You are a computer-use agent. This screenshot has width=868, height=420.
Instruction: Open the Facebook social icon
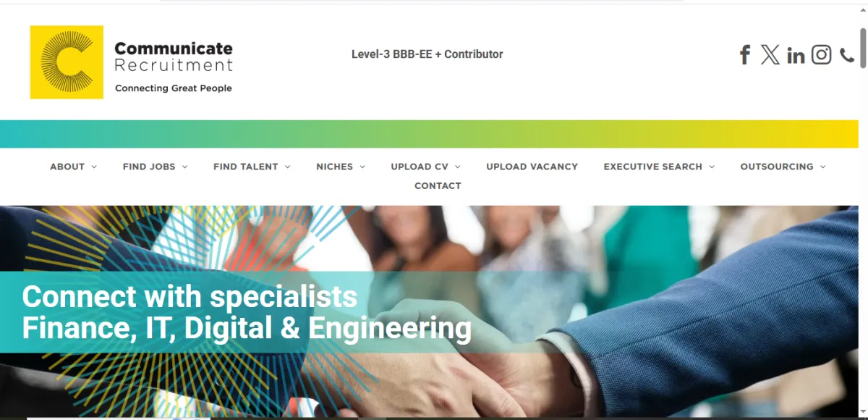pos(744,55)
